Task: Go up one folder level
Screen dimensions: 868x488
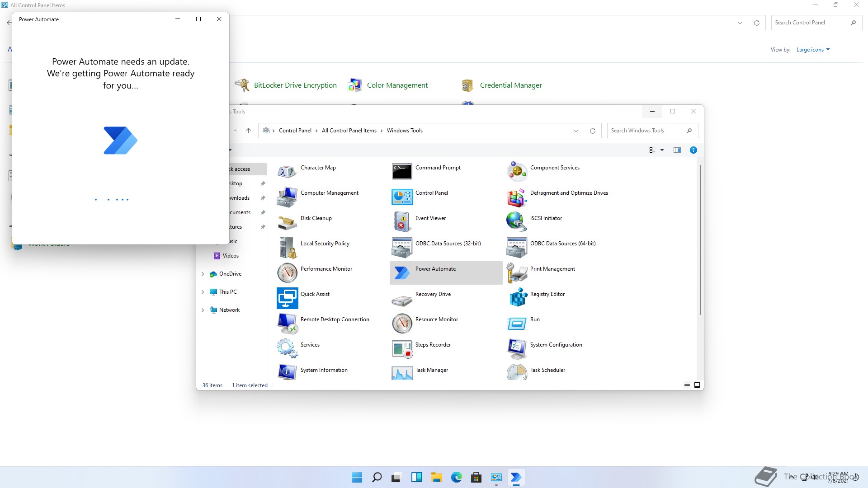Action: [x=248, y=131]
